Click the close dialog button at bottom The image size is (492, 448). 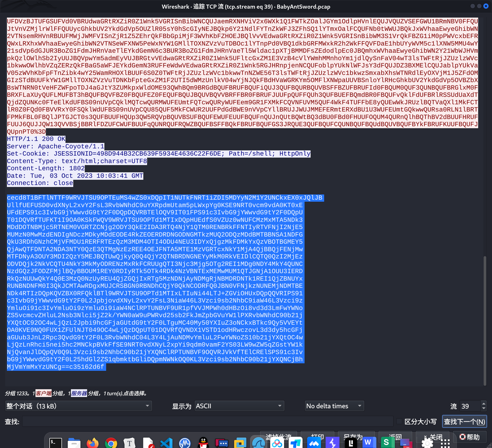pyautogui.click(x=433, y=437)
